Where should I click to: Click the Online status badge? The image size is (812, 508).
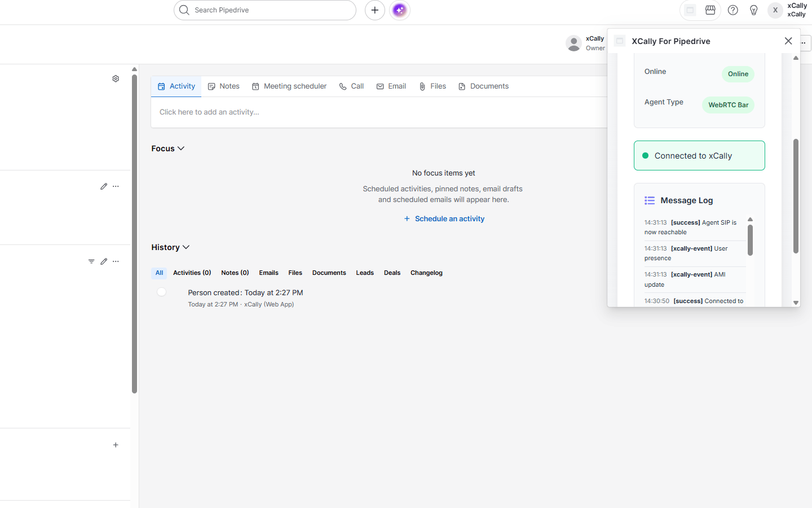[738, 74]
